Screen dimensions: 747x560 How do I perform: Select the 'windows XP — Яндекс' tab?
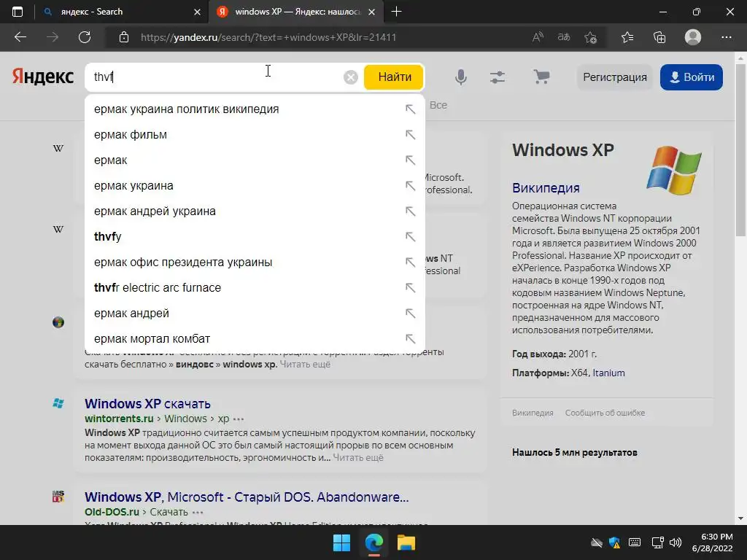295,12
